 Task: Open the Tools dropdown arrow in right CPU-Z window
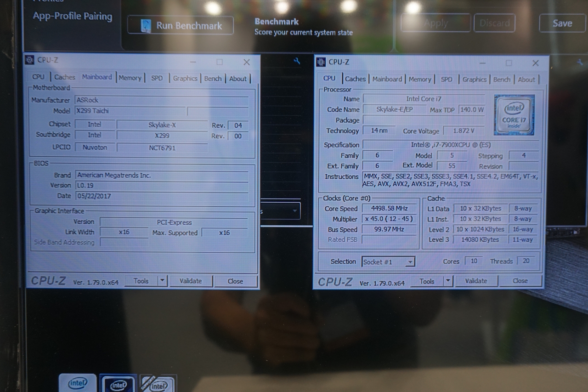pyautogui.click(x=448, y=281)
